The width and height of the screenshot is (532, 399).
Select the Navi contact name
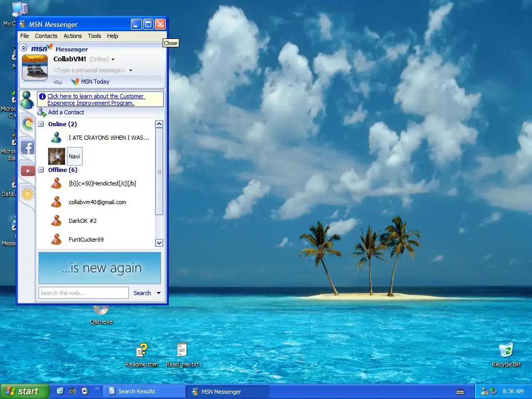(74, 156)
